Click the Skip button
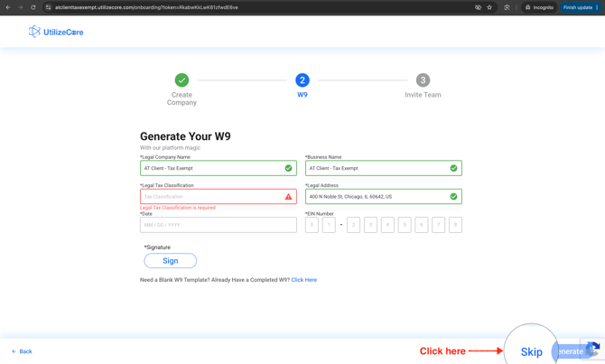Image resolution: width=605 pixels, height=364 pixels. [x=531, y=351]
